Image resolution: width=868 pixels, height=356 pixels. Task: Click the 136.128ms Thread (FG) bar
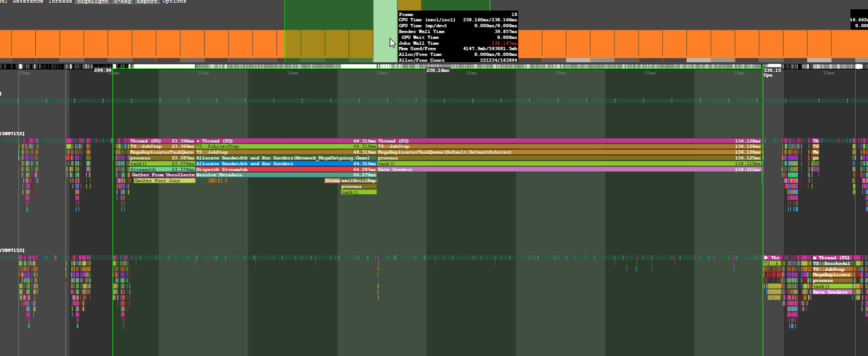point(569,141)
